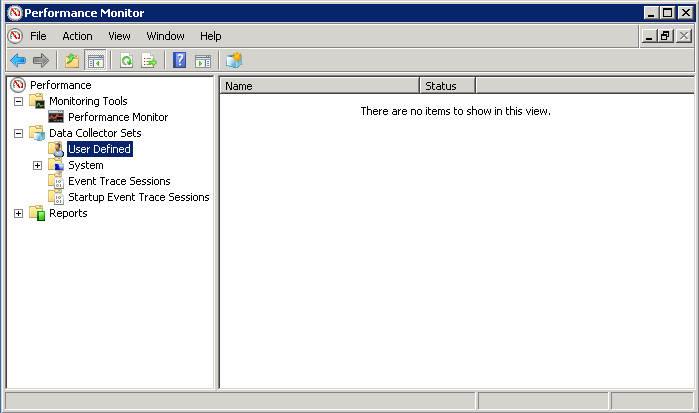Screen dimensions: 699x413
Task: Collapse the Data Collector Sets node
Action: 19,133
